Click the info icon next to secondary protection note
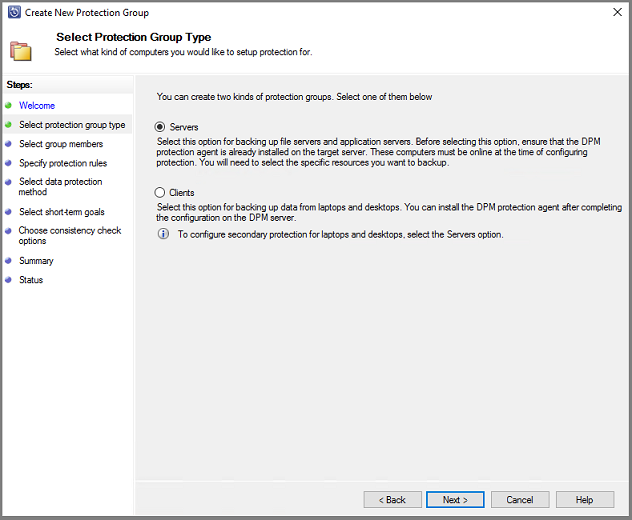Image resolution: width=632 pixels, height=520 pixels. pos(163,234)
